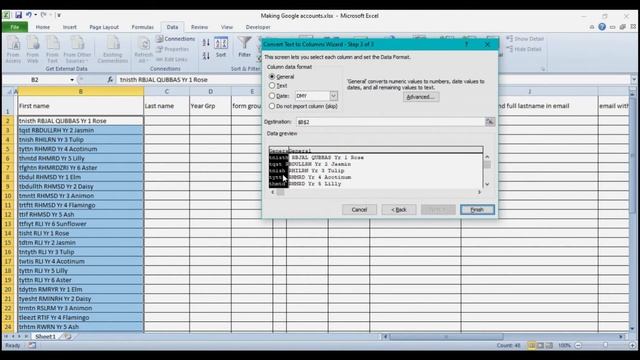Click the minimize ribbon caret icon
The image size is (640, 360).
click(592, 27)
